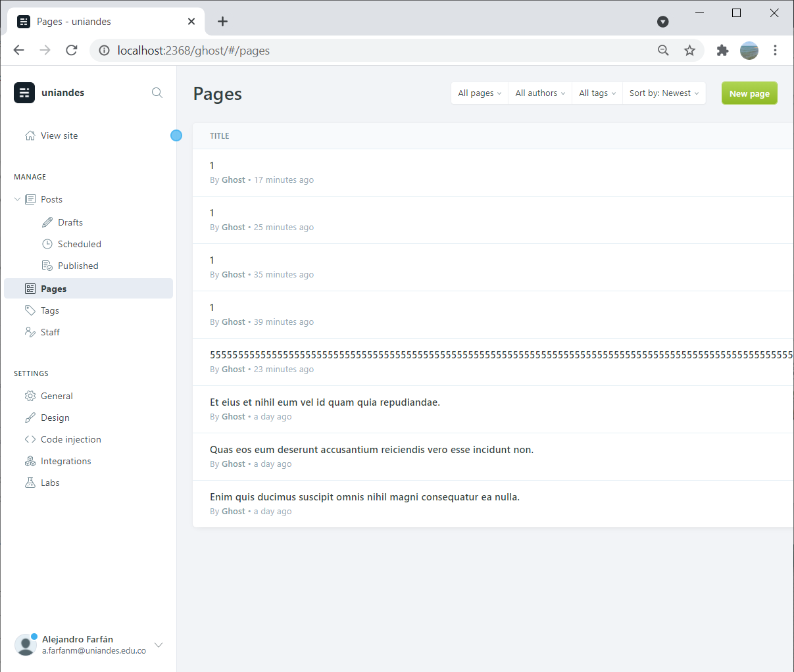The image size is (794, 672).
Task: Open the sidebar search magnifier icon
Action: 157,93
